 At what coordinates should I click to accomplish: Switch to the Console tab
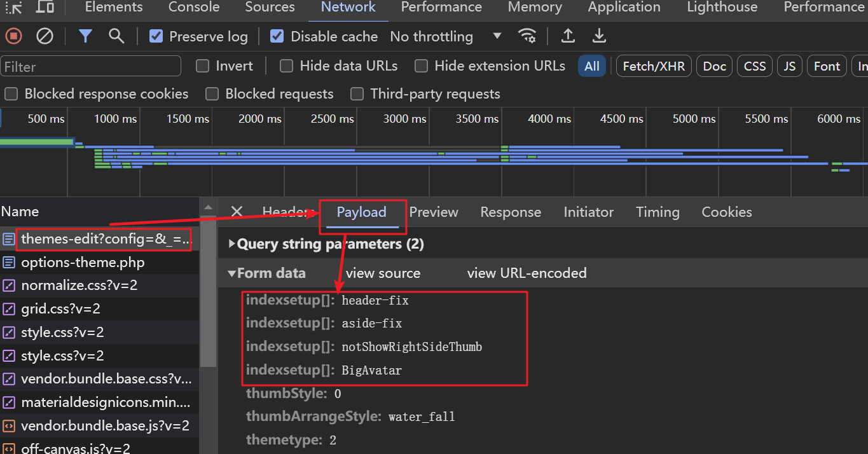(x=194, y=7)
